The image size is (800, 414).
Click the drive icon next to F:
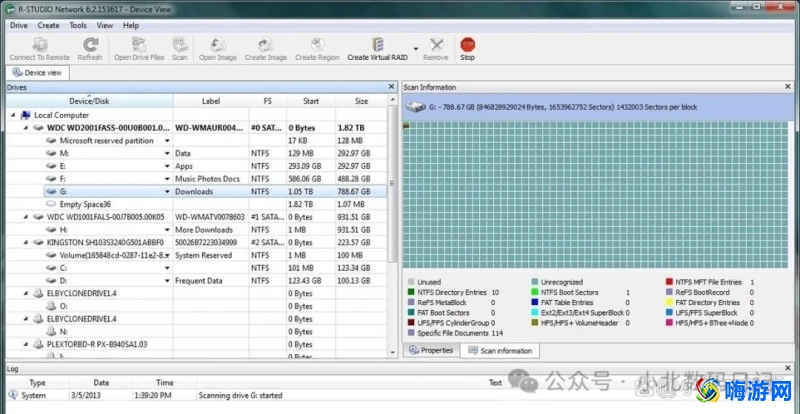coord(51,179)
